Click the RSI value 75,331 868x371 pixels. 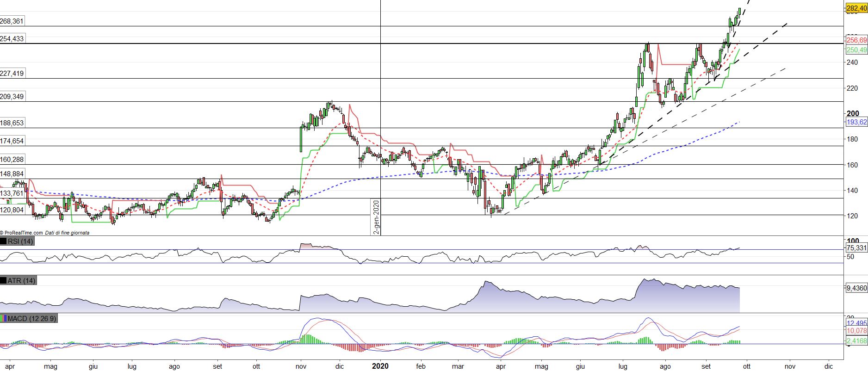856,248
